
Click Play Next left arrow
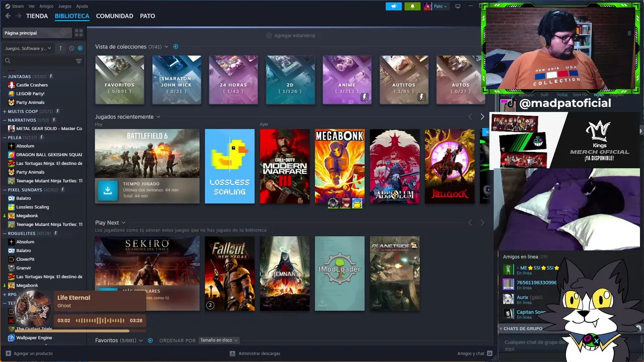470,223
